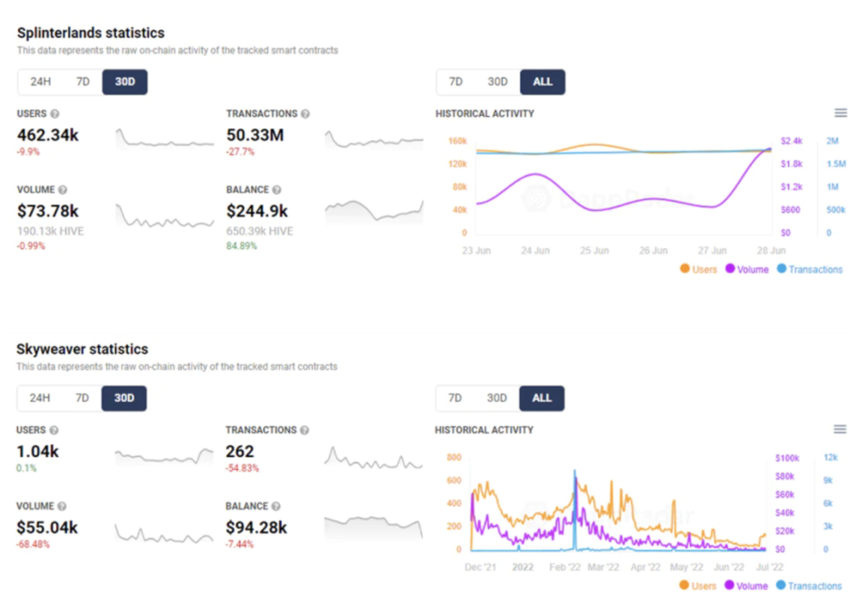Click Splinterlands users sparkline chart

tap(164, 138)
